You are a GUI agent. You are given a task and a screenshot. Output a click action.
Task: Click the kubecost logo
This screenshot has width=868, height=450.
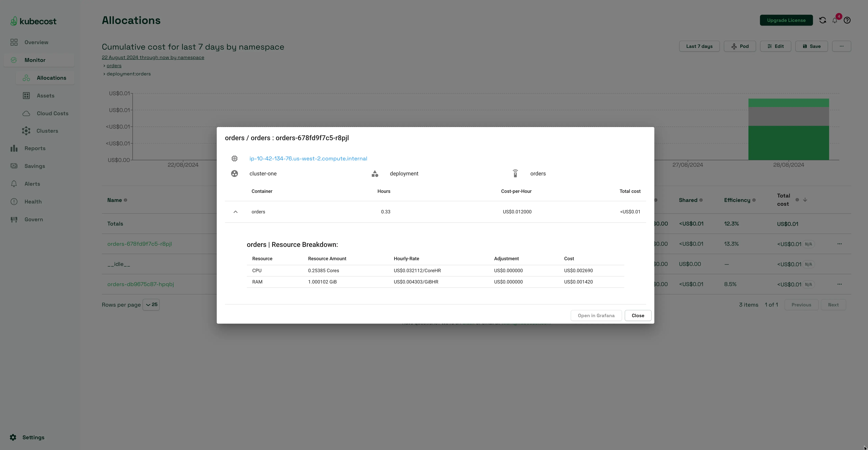[x=33, y=21]
